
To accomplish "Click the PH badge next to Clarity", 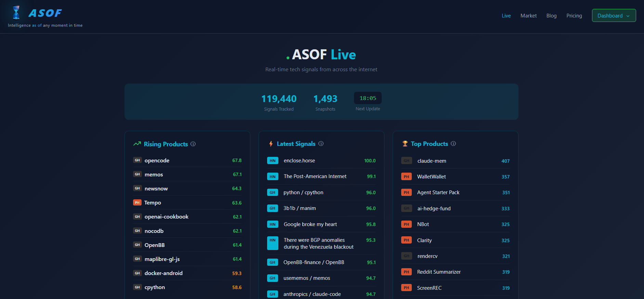I will [406, 240].
